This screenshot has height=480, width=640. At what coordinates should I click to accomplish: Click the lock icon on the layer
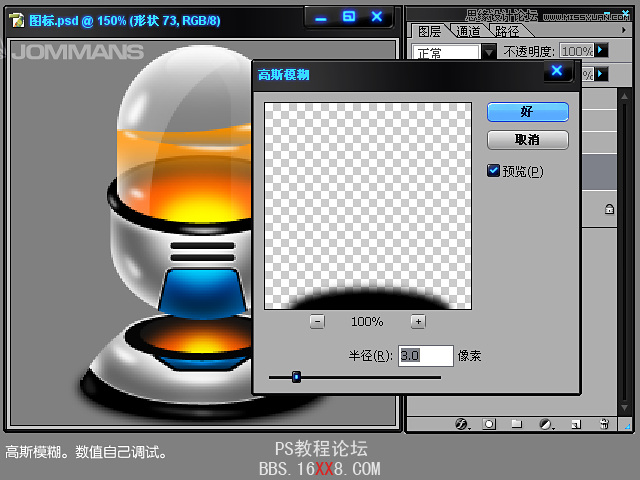pyautogui.click(x=608, y=209)
